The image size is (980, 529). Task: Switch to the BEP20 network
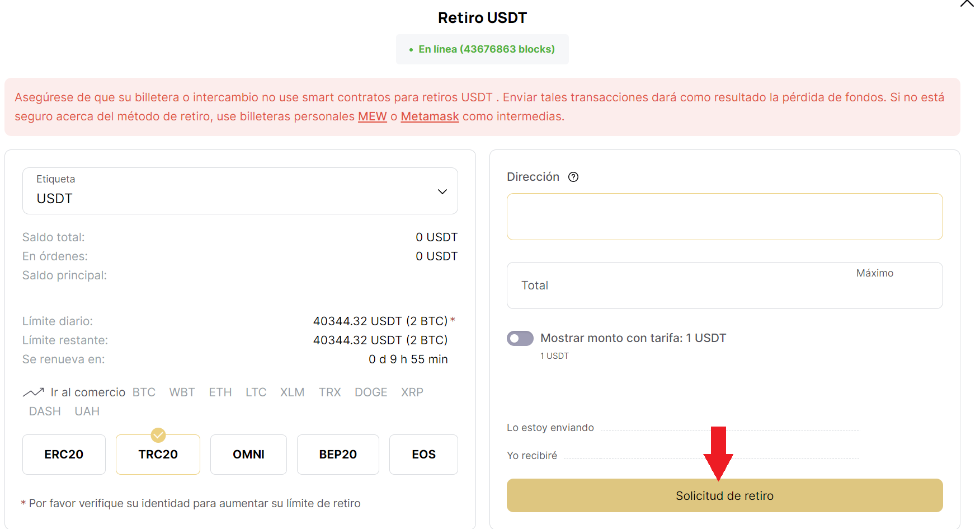pyautogui.click(x=338, y=455)
